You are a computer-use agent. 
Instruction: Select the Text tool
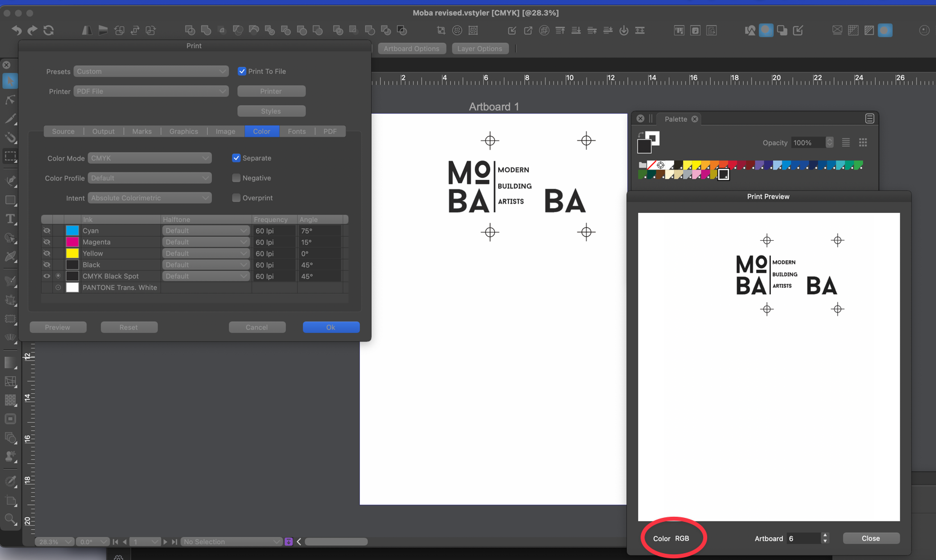10,219
